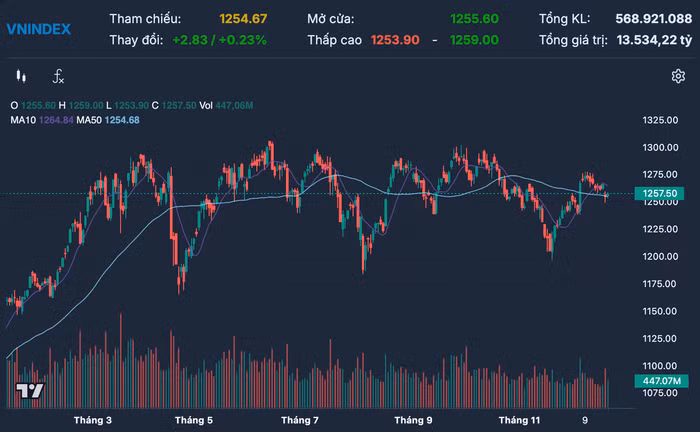Image resolution: width=700 pixels, height=432 pixels.
Task: Click the VNINDEX symbol name
Action: coord(38,29)
